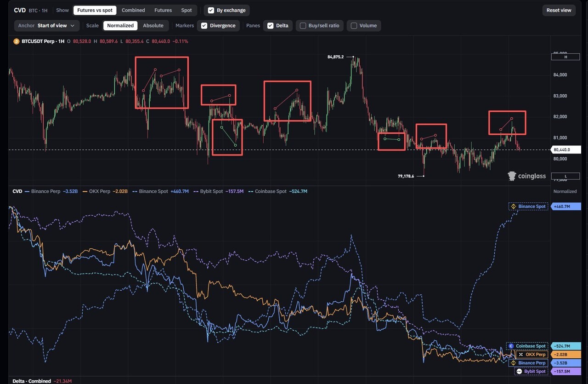Screen dimensions: 588x384
Task: Click the Normalized label on CVD axis
Action: [565, 191]
